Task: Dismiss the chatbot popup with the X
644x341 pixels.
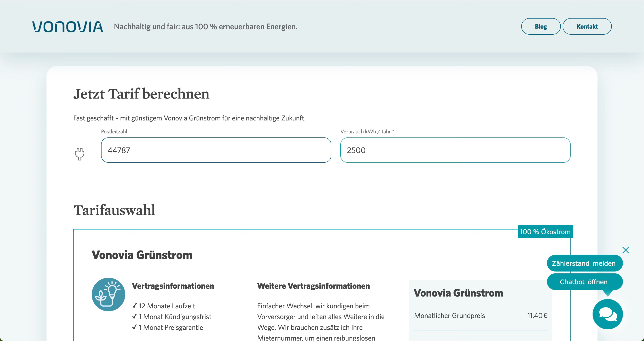Action: 626,250
